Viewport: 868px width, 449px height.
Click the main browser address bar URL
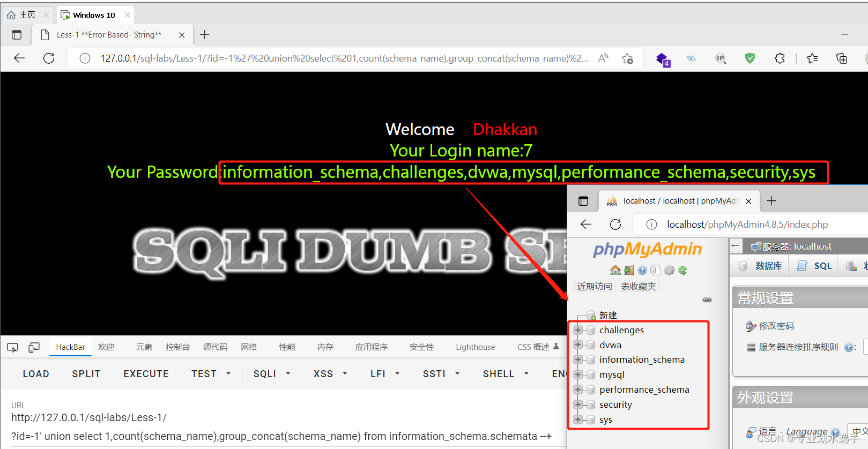coord(344,58)
